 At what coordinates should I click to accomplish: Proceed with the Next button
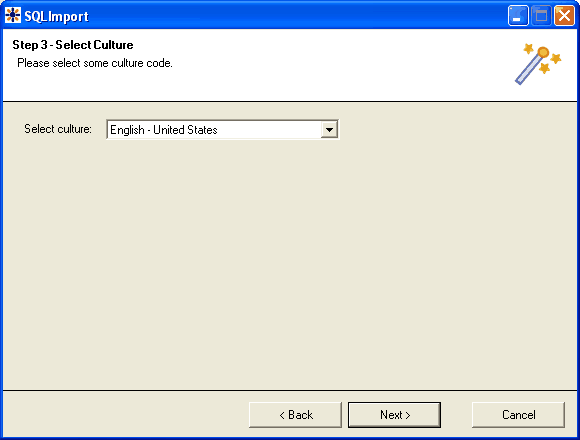(394, 415)
